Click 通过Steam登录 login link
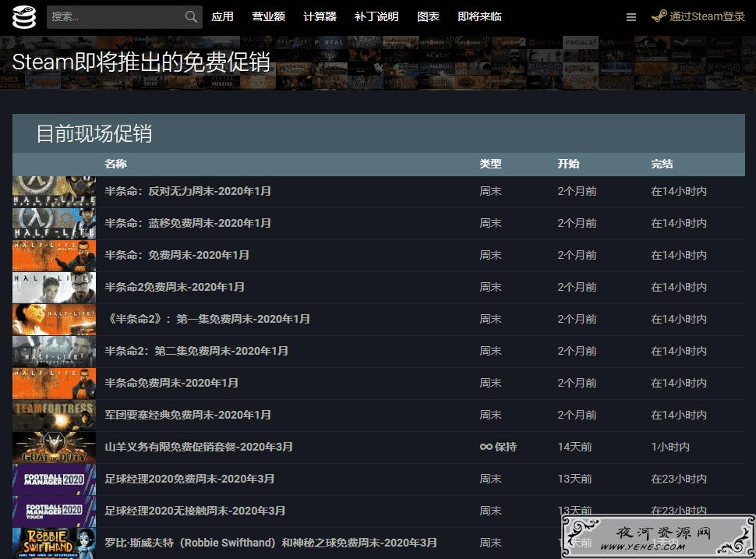 click(707, 17)
